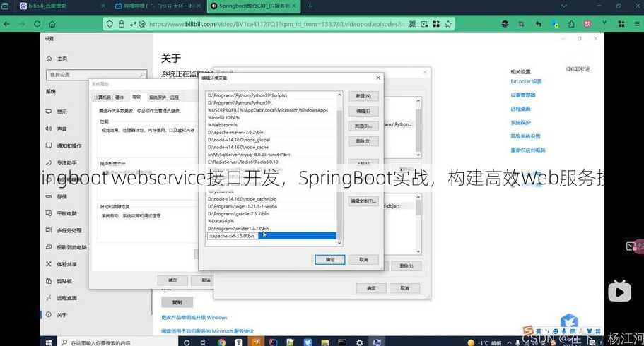The image size is (644, 346).
Task: Open 投影到此电脑 settings
Action: (x=66, y=247)
